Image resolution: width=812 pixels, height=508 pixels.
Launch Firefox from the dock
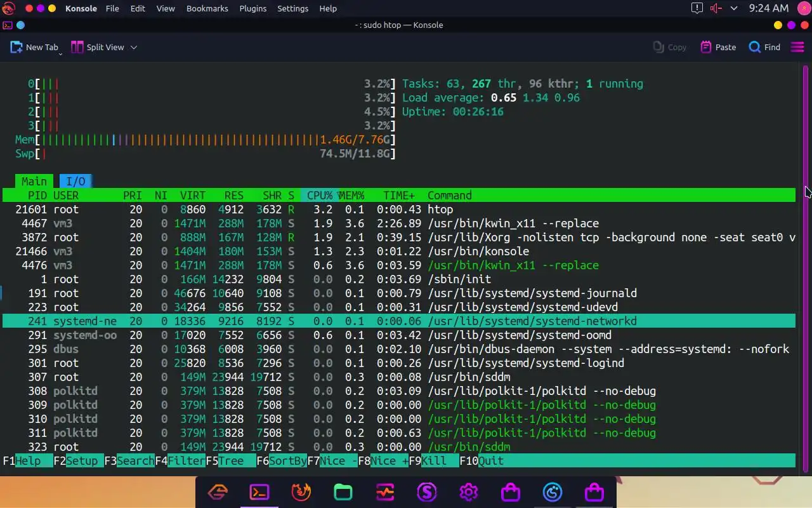(x=301, y=492)
